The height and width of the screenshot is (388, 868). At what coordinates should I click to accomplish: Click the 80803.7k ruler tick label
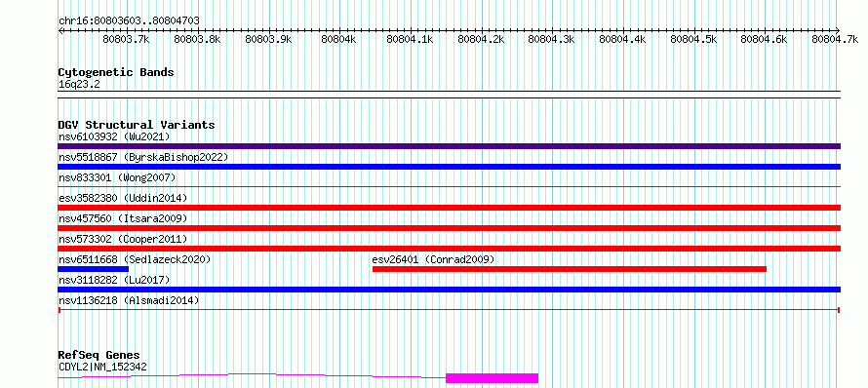point(126,39)
